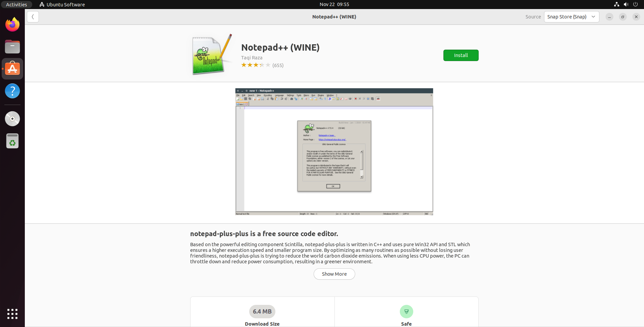Screen dimensions: 644x327
Task: Click the Notepad++ (WINE) title heading
Action: [280, 48]
